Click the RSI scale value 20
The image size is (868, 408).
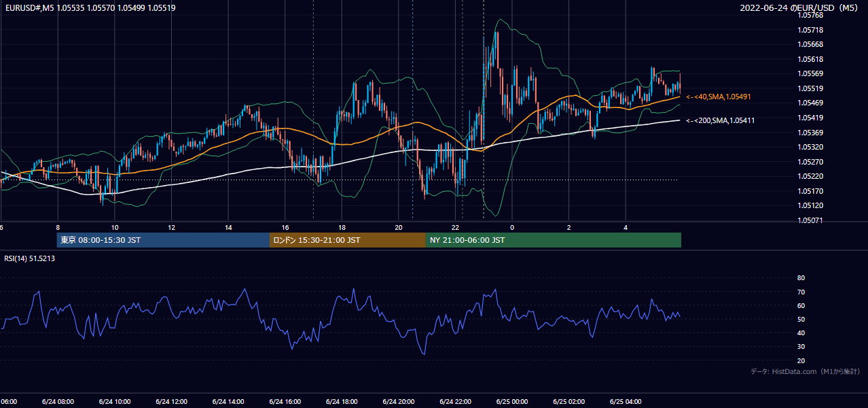pos(801,360)
